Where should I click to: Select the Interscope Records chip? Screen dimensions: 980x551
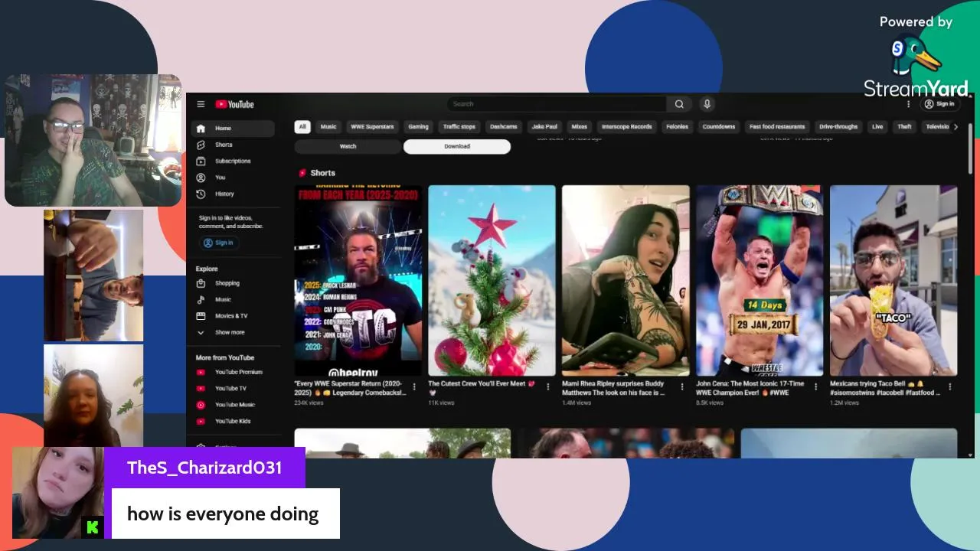click(x=627, y=127)
